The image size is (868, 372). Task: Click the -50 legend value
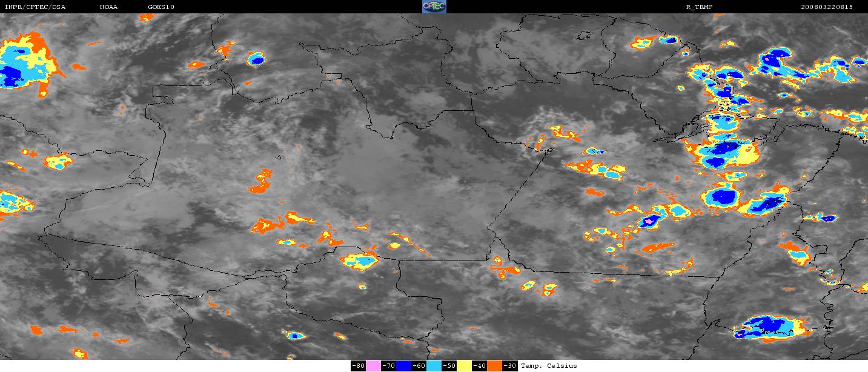pos(449,366)
